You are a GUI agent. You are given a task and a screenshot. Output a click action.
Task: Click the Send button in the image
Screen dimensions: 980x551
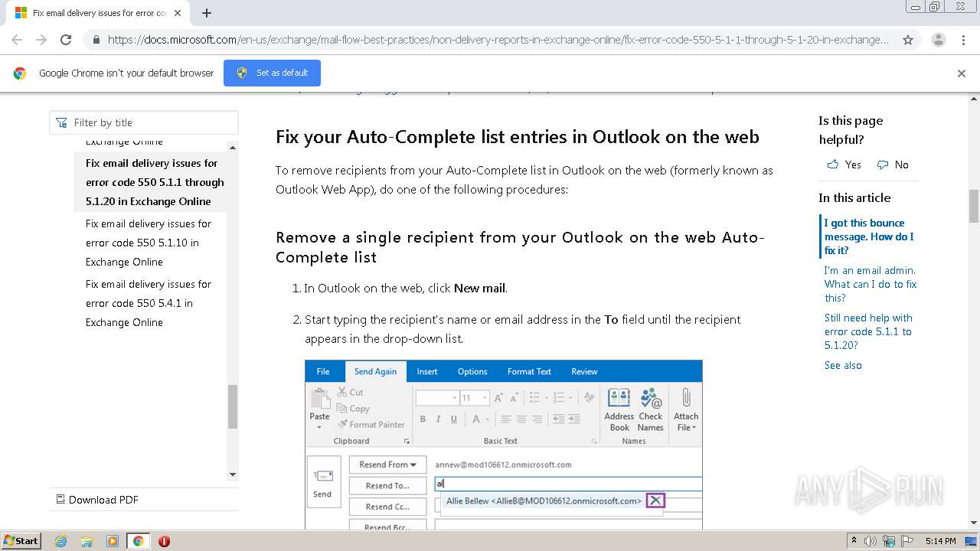pos(322,484)
